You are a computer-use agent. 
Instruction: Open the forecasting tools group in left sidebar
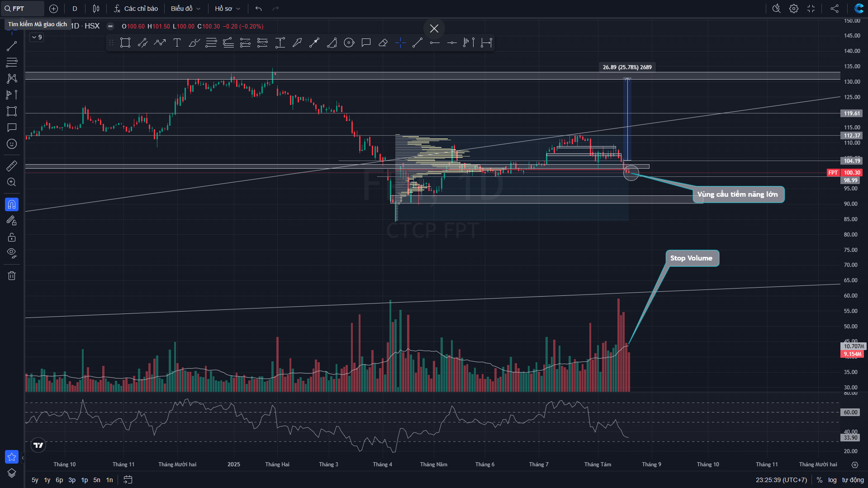point(12,95)
